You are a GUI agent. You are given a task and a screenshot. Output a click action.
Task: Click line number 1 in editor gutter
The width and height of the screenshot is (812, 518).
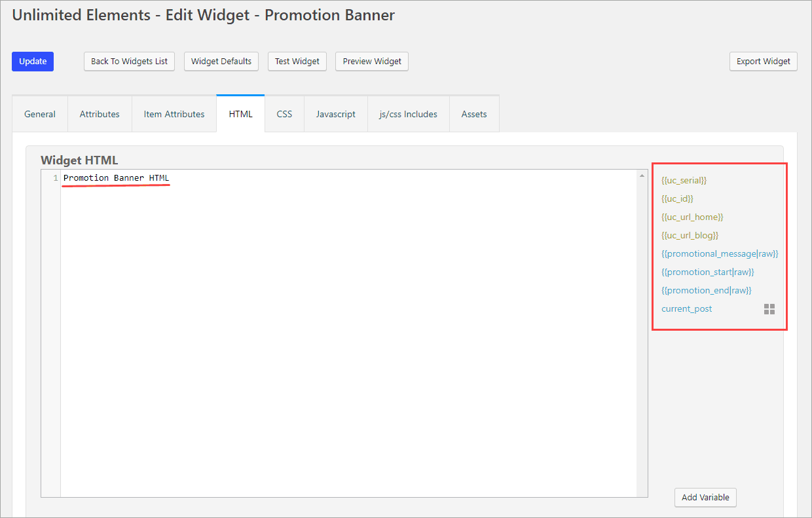point(55,178)
